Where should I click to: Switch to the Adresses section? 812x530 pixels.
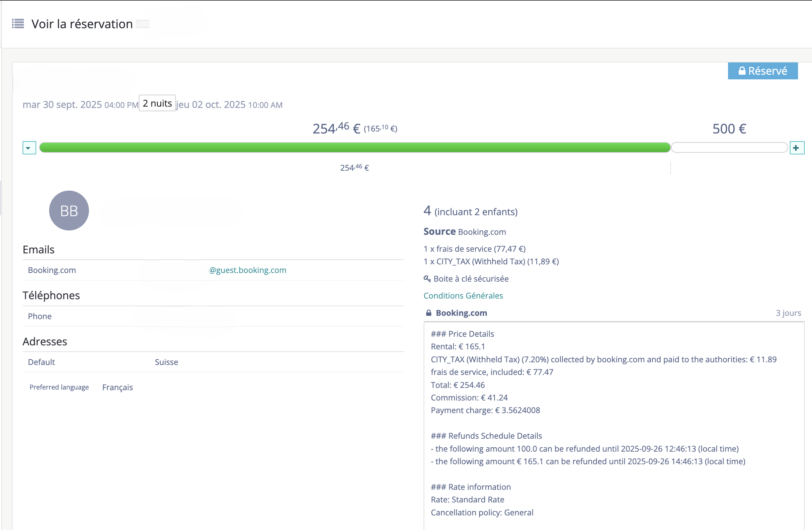[x=45, y=341]
